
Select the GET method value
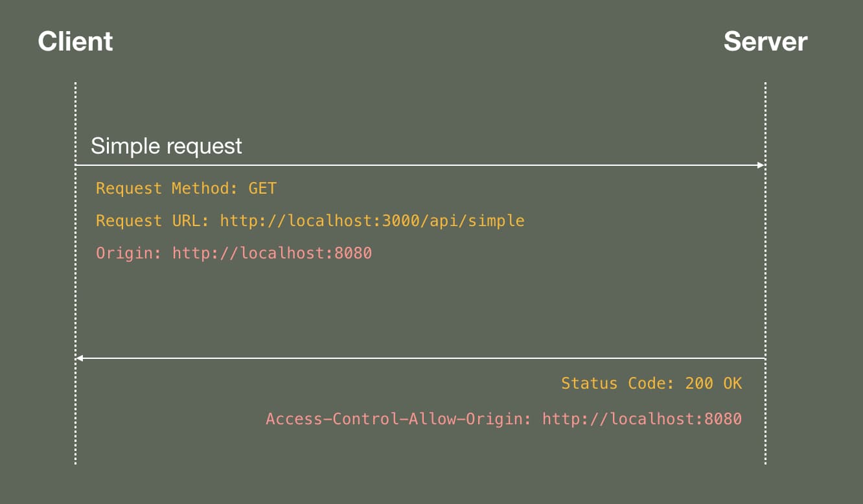[x=262, y=189]
